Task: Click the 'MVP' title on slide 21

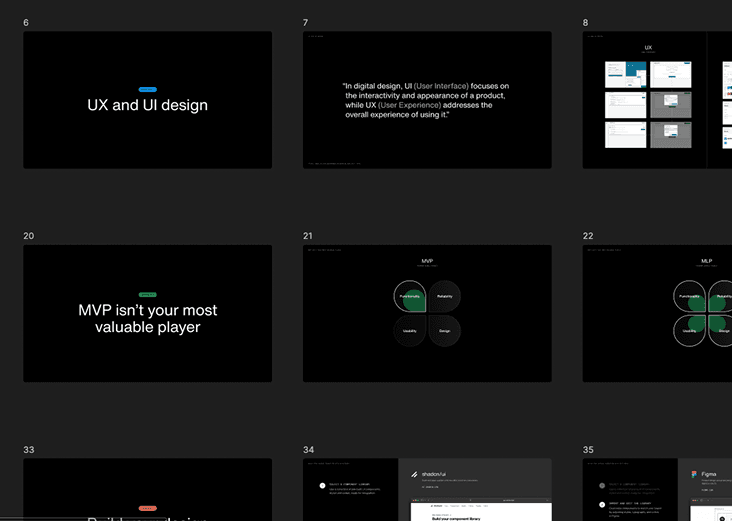Action: pyautogui.click(x=427, y=261)
